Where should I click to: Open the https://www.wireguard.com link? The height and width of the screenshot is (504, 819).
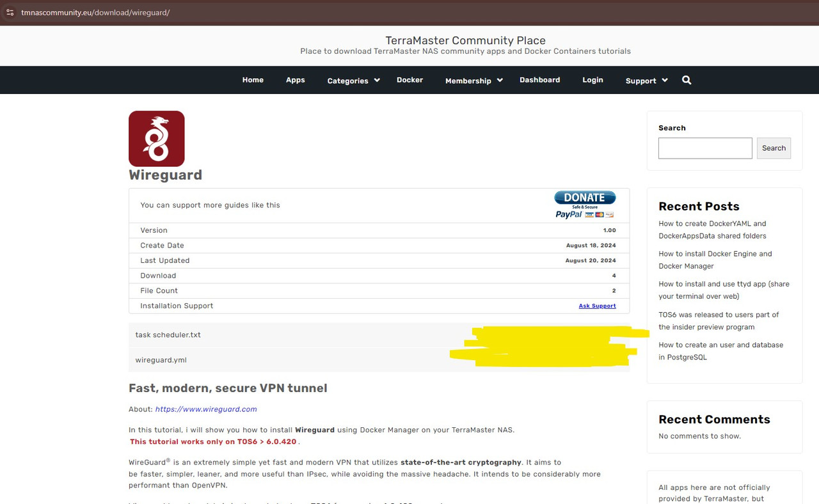pyautogui.click(x=206, y=409)
